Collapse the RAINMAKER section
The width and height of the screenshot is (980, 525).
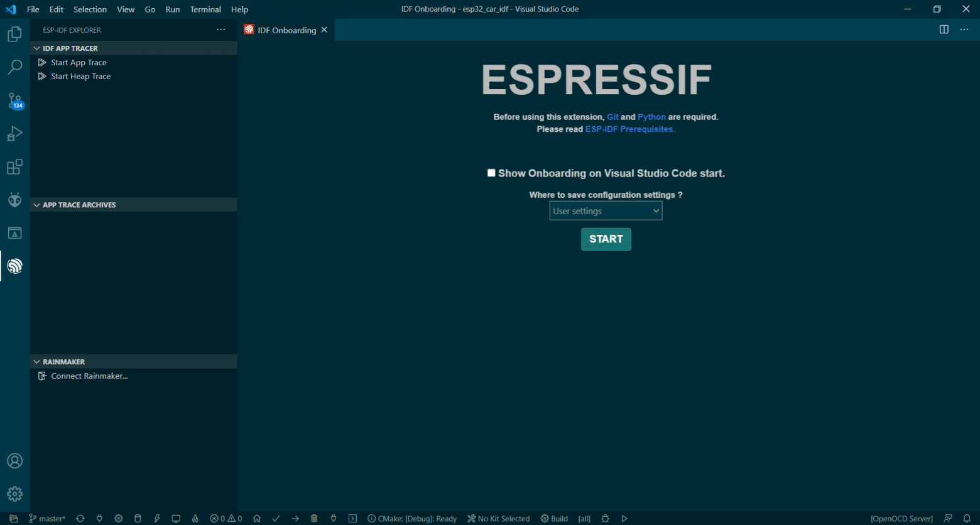pyautogui.click(x=134, y=362)
